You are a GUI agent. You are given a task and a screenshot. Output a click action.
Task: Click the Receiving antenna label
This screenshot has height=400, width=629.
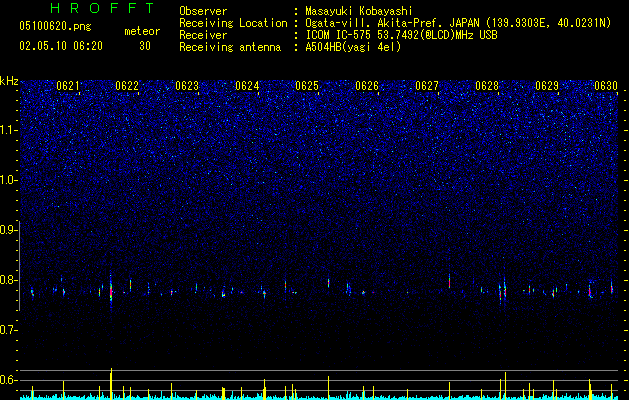[x=230, y=47]
